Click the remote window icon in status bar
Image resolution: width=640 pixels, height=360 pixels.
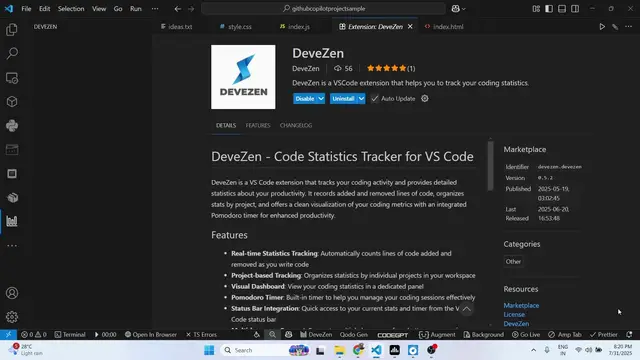(8, 334)
